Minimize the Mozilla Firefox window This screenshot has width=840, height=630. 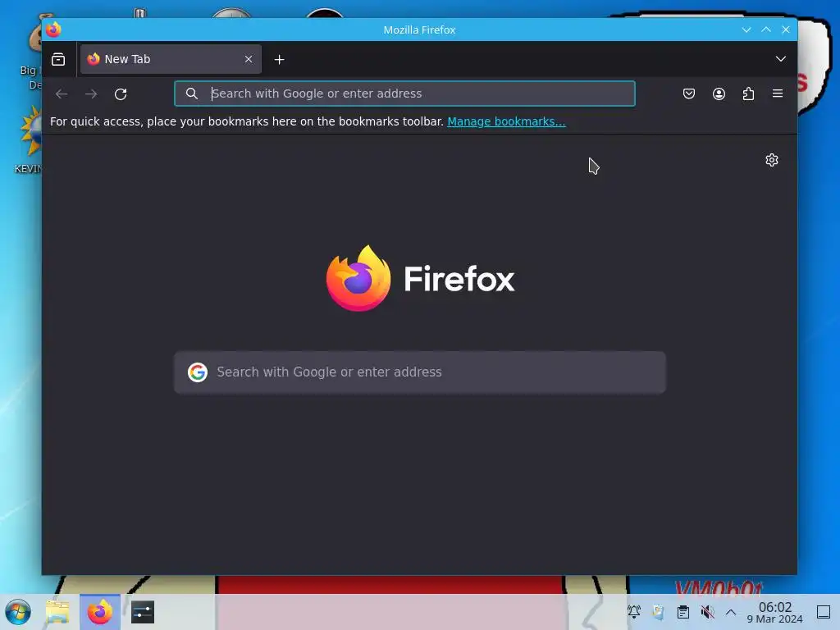tap(746, 30)
